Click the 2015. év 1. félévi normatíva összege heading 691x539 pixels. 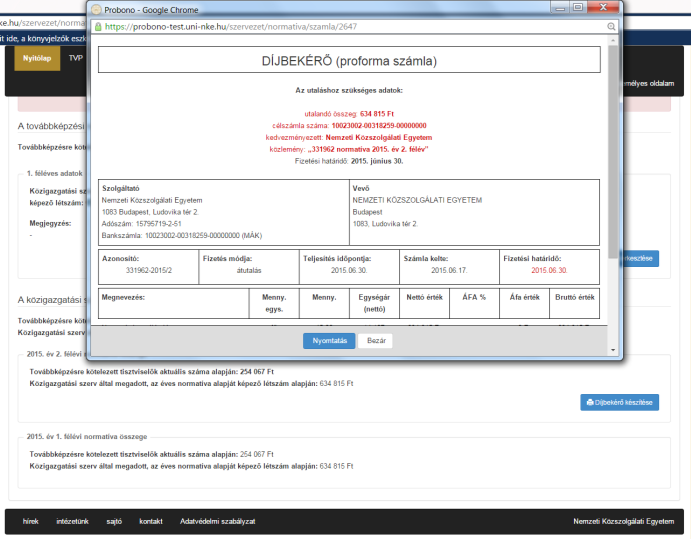pos(87,437)
